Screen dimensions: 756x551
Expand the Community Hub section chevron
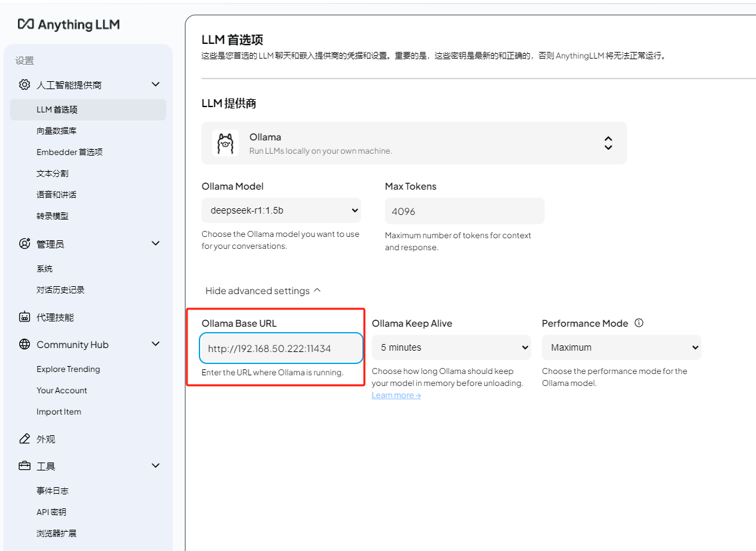156,344
